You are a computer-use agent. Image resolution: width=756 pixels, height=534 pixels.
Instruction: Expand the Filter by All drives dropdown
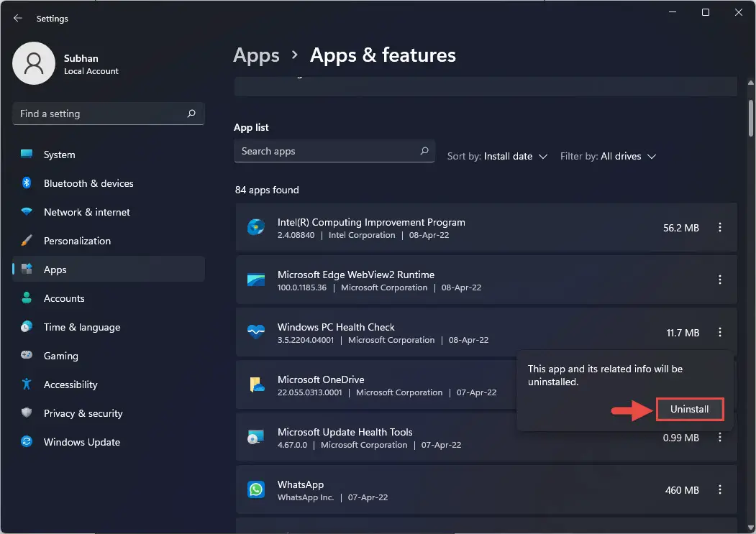point(608,156)
